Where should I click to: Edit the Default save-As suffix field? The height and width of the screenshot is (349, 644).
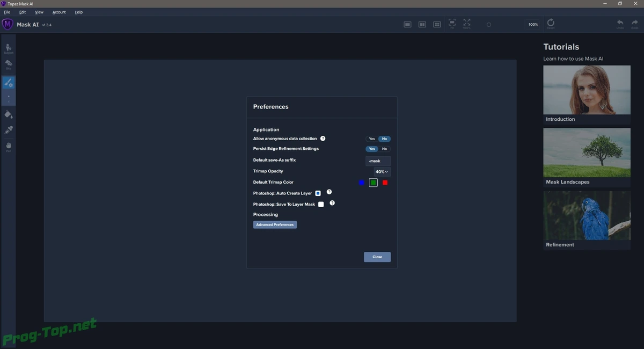378,161
